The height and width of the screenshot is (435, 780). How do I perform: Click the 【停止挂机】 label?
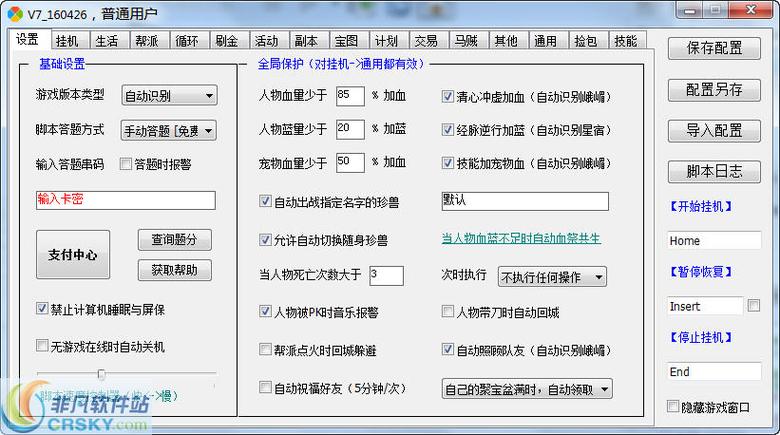coord(701,337)
